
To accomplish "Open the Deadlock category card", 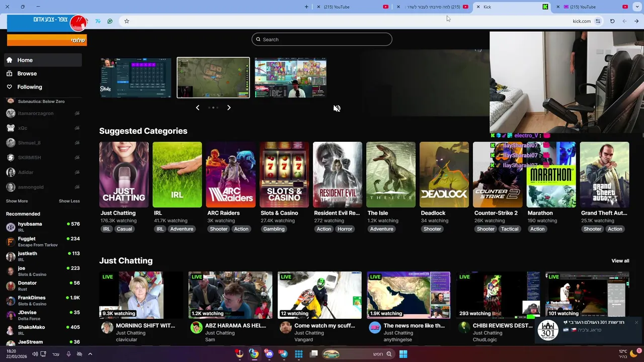I will click(444, 174).
